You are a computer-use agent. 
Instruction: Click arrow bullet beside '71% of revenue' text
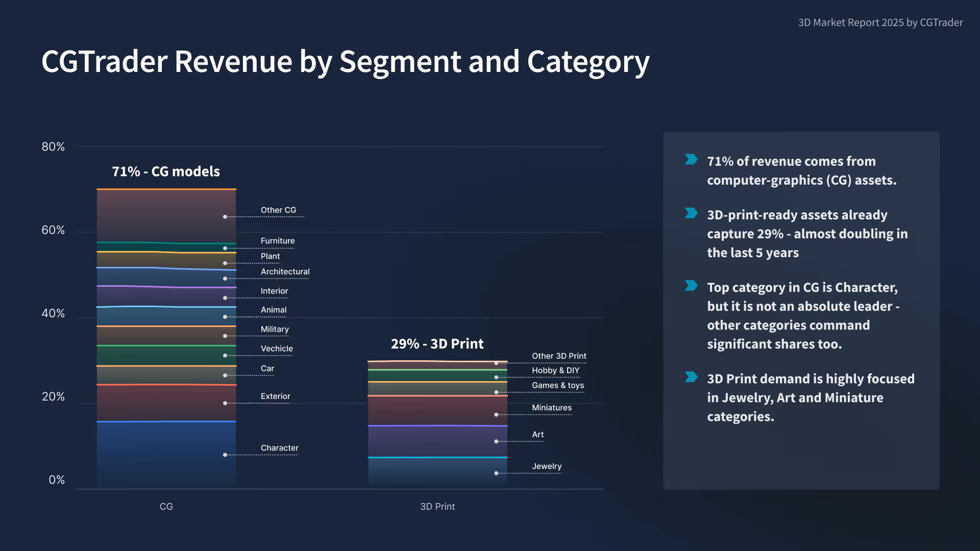click(x=691, y=160)
